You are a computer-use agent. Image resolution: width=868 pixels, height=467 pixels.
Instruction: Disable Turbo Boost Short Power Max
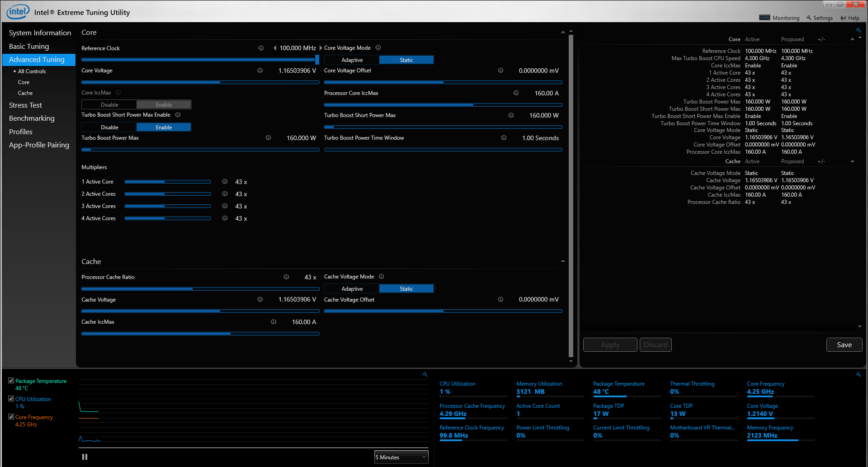click(x=109, y=127)
